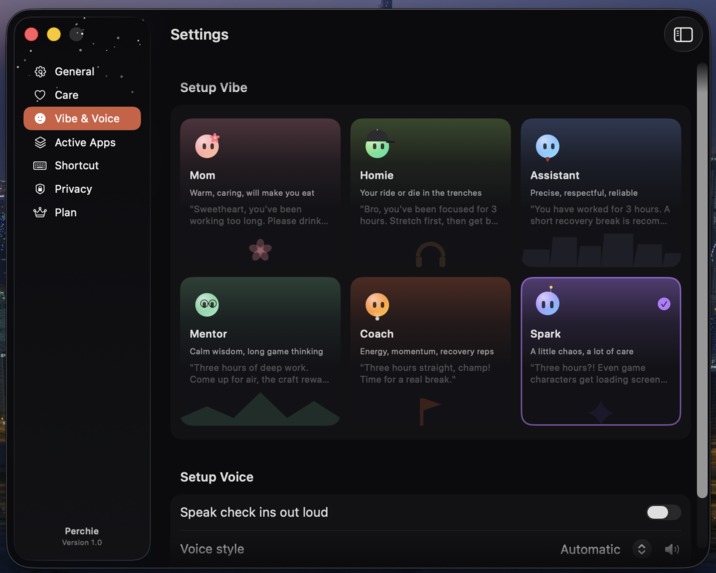The height and width of the screenshot is (573, 716).
Task: Open the Plan tab
Action: 82,212
